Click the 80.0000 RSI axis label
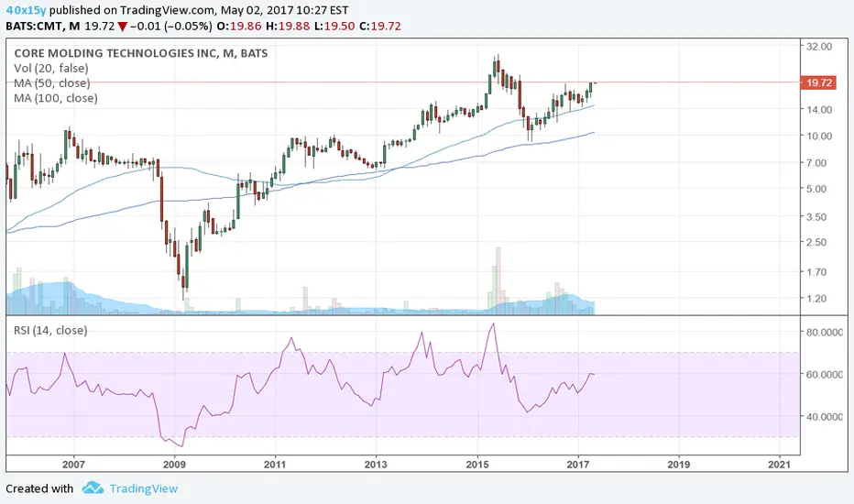854x504 pixels. point(825,333)
